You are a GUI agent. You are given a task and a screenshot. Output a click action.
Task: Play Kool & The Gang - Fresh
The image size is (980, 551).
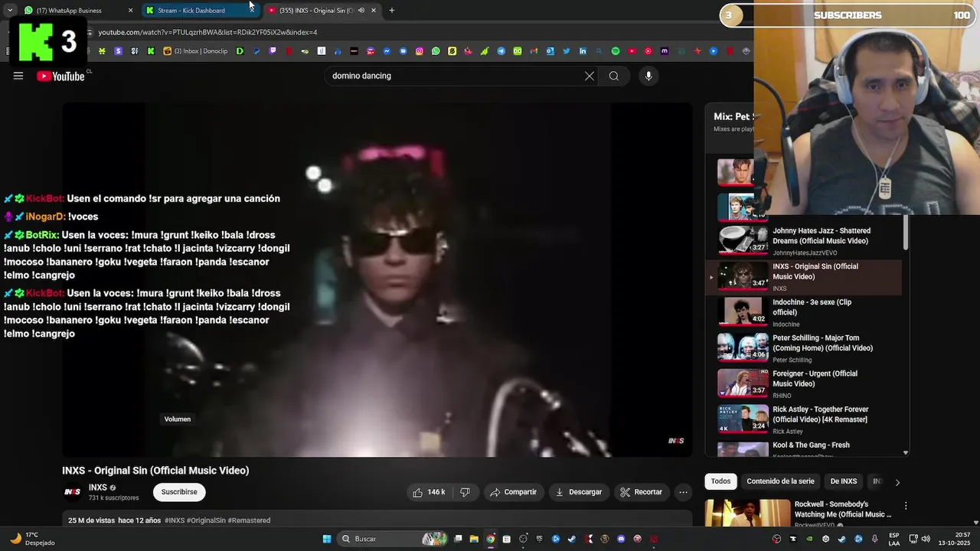tap(803, 448)
